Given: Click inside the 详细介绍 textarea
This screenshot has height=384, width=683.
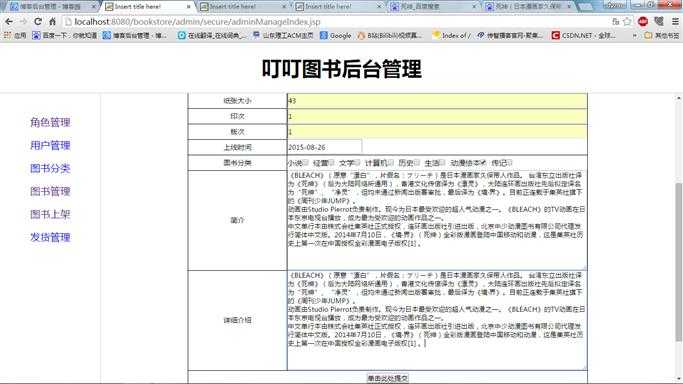Looking at the screenshot, I should pos(437,320).
